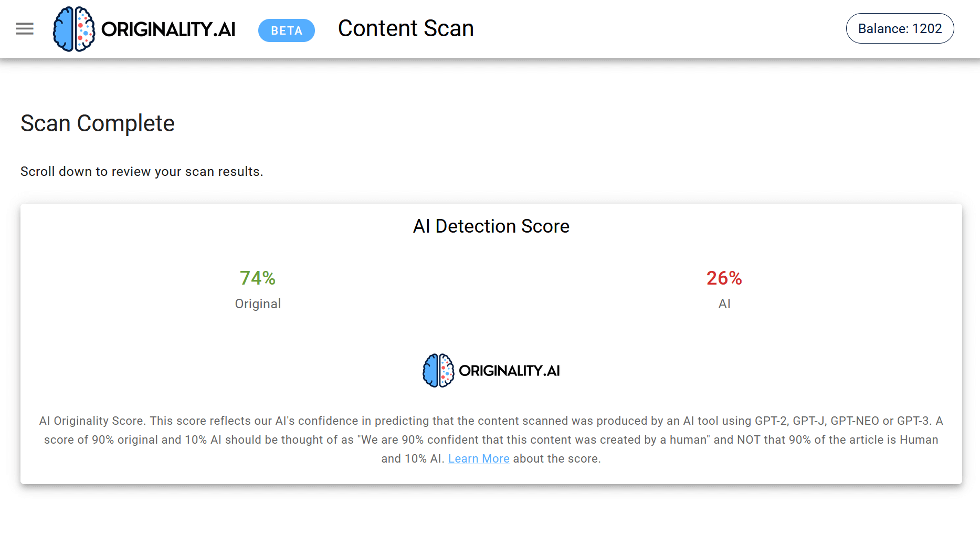Open the Learn More link

point(479,458)
